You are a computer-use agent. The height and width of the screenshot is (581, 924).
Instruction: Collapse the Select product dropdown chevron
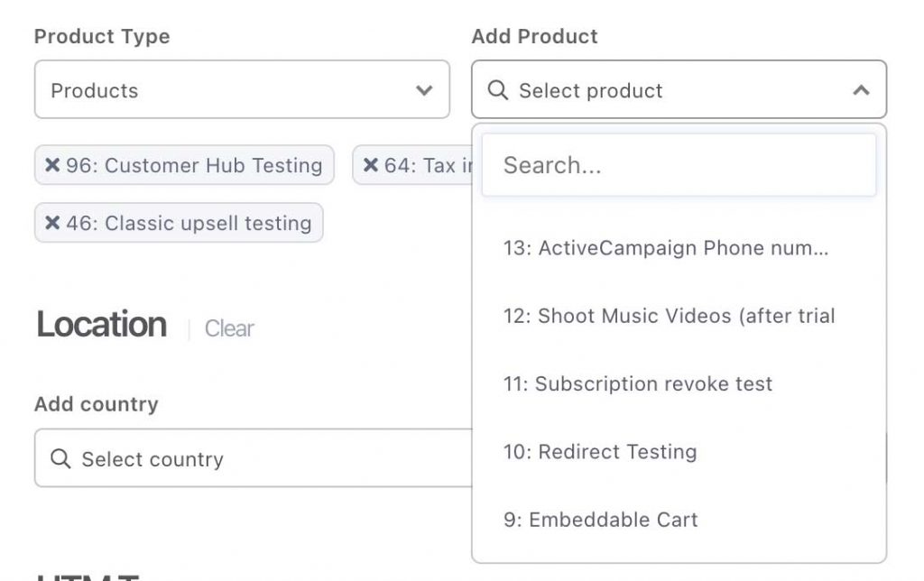point(861,90)
